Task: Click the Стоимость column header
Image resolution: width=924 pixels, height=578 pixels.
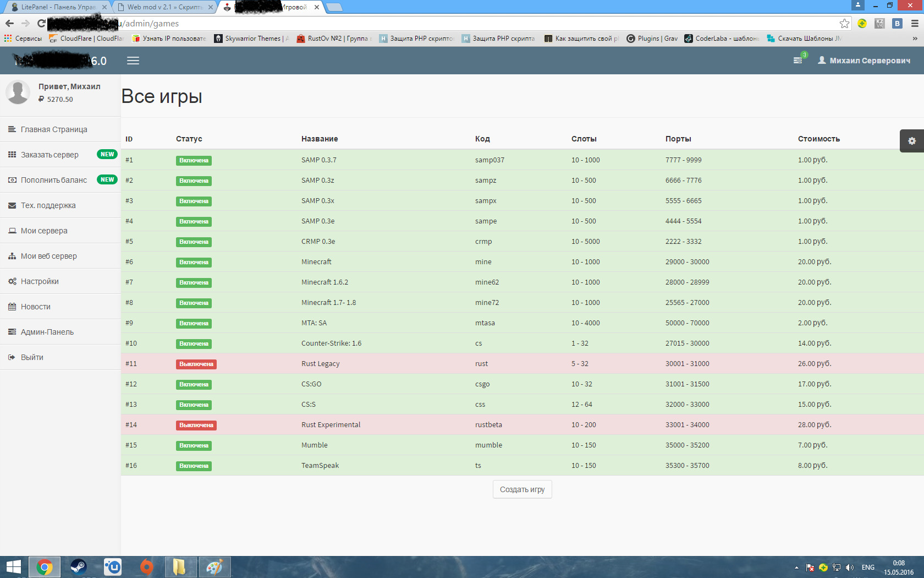Action: [x=819, y=139]
